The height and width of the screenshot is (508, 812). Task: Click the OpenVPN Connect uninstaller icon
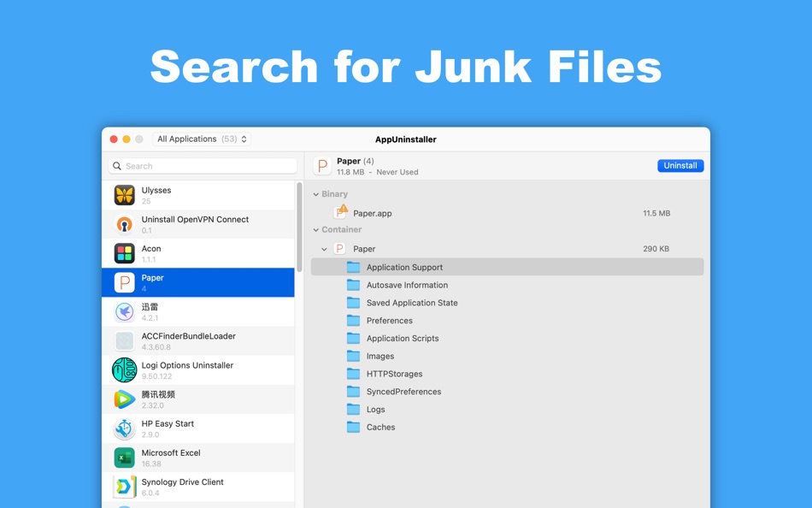click(x=124, y=224)
